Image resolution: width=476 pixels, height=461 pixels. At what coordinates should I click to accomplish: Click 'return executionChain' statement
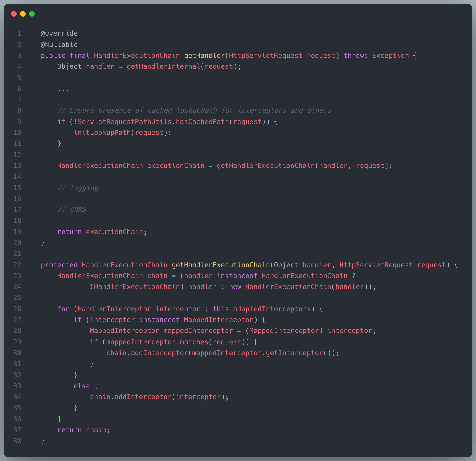point(102,232)
